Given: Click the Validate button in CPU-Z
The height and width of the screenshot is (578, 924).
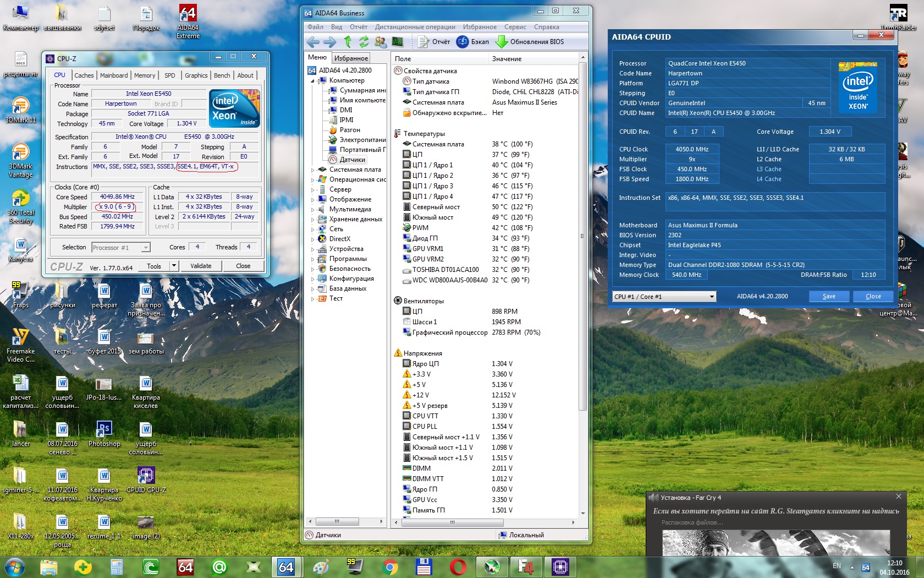Looking at the screenshot, I should coord(201,266).
